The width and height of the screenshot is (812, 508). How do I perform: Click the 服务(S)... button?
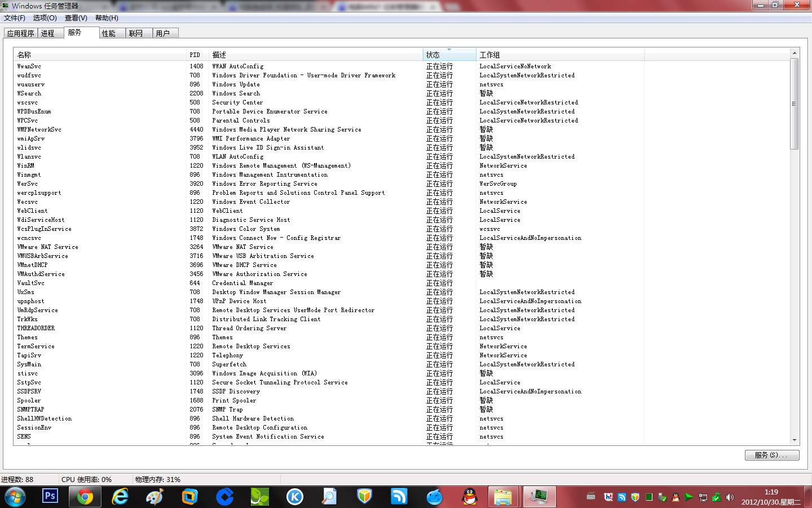(772, 455)
